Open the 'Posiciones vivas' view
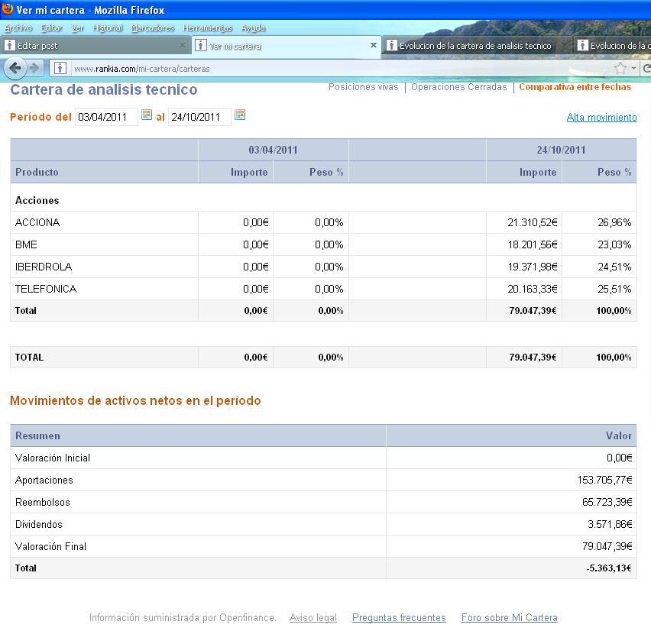The height and width of the screenshot is (644, 651). [363, 87]
